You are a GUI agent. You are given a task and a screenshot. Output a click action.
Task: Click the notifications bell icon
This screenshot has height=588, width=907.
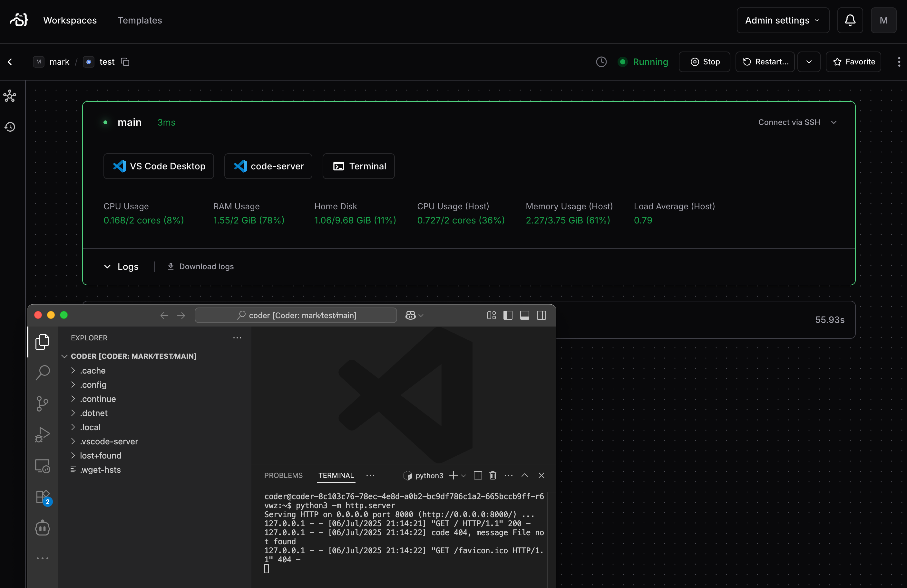pyautogui.click(x=850, y=20)
